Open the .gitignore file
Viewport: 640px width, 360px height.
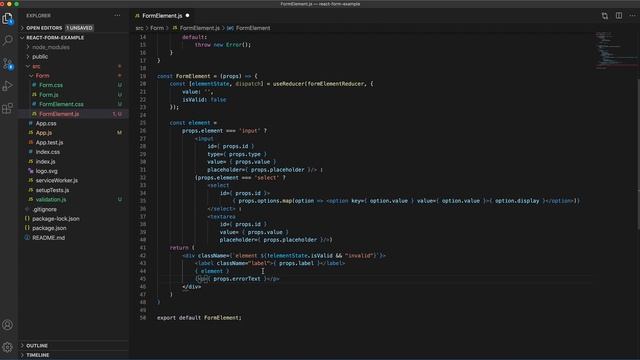(x=44, y=209)
